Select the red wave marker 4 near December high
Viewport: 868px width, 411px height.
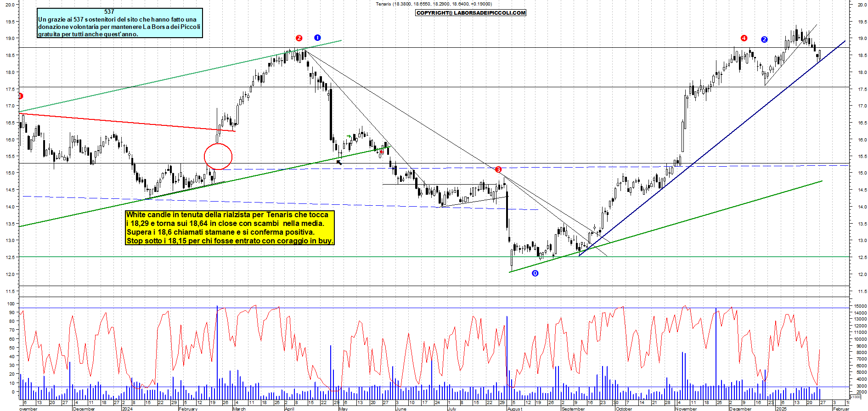(744, 38)
